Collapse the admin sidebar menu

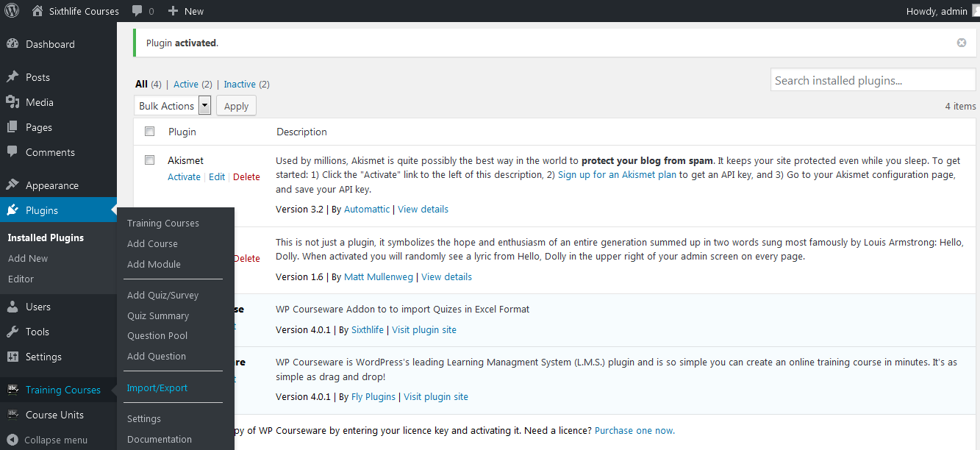[x=12, y=440]
